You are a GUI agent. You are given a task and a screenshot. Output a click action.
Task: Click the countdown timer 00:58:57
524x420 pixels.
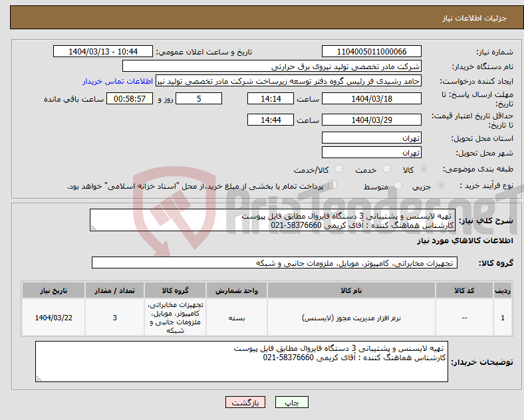pyautogui.click(x=130, y=99)
